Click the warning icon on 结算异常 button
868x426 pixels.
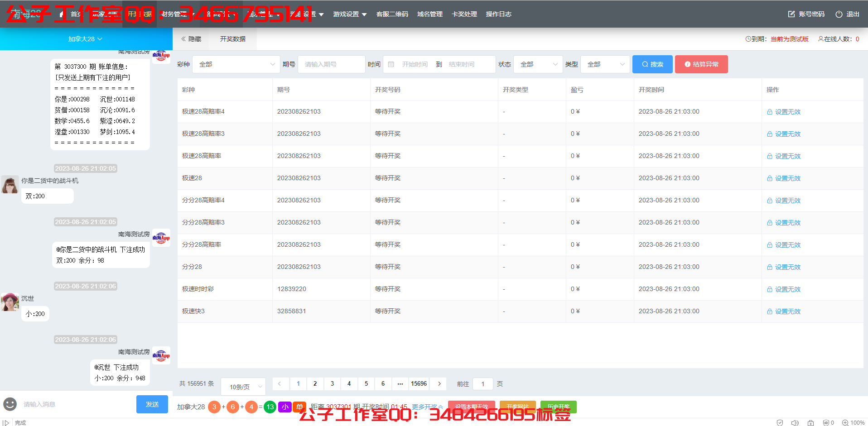tap(688, 64)
